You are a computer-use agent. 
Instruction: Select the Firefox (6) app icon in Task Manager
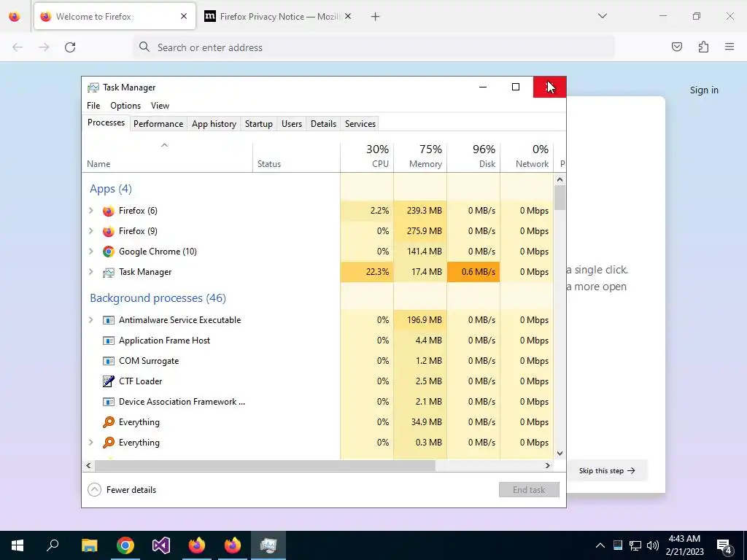point(109,211)
